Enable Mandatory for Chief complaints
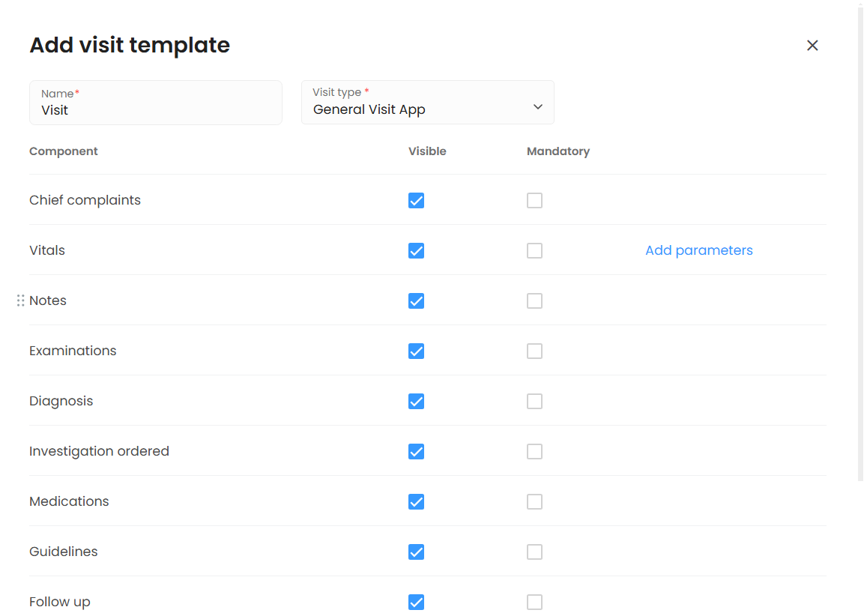The width and height of the screenshot is (864, 616). 534,201
